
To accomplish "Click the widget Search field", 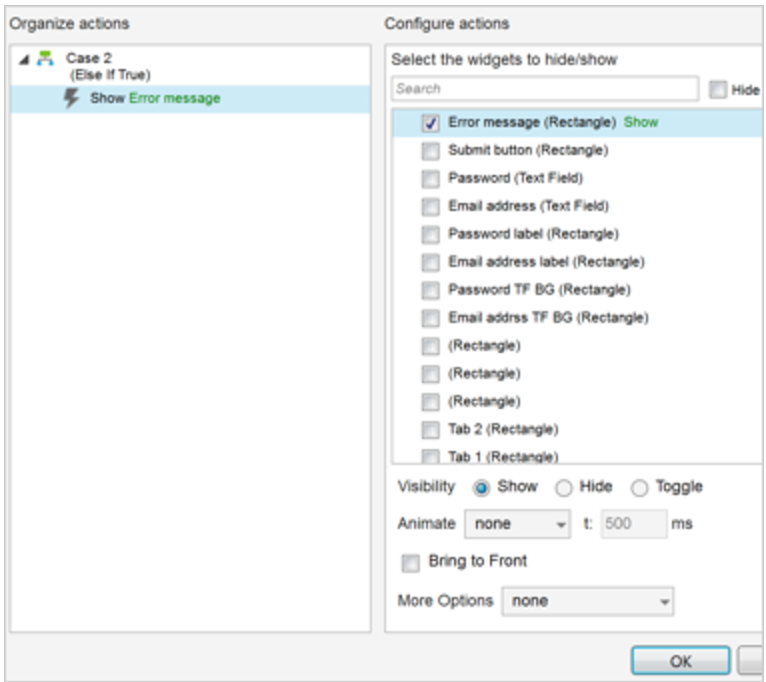I will [x=545, y=88].
